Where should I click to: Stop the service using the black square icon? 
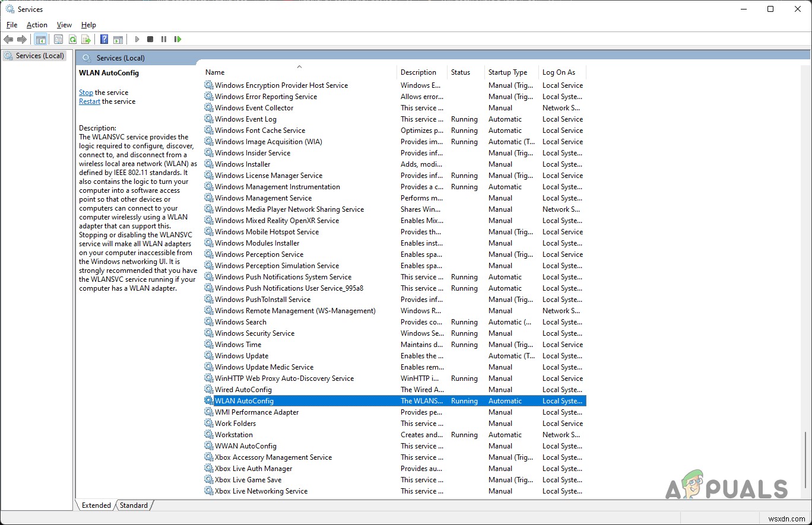tap(150, 39)
